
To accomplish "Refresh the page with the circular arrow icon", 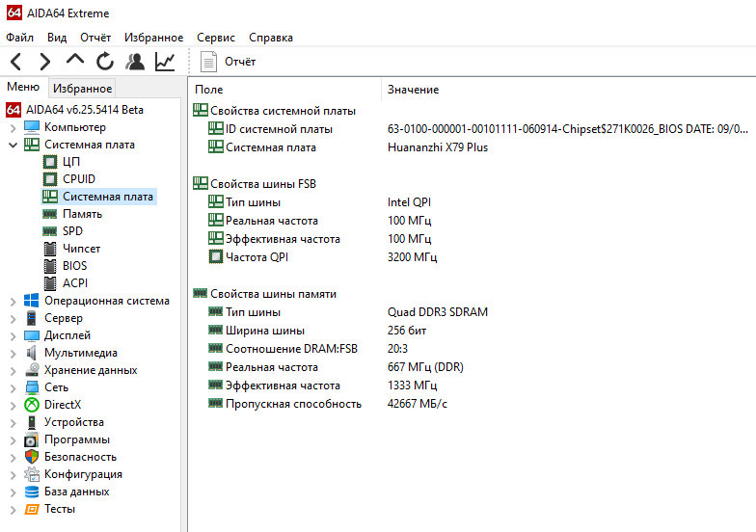I will (104, 62).
